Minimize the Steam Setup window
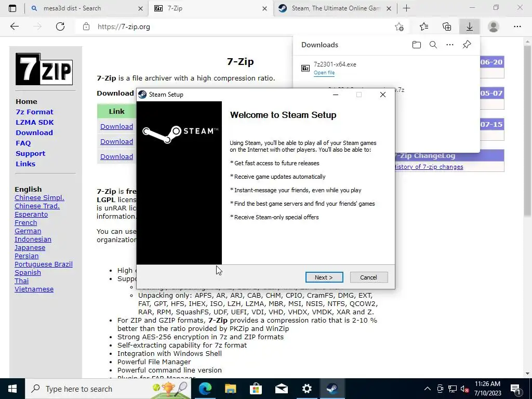Viewport: 532px width, 399px height. [x=336, y=95]
